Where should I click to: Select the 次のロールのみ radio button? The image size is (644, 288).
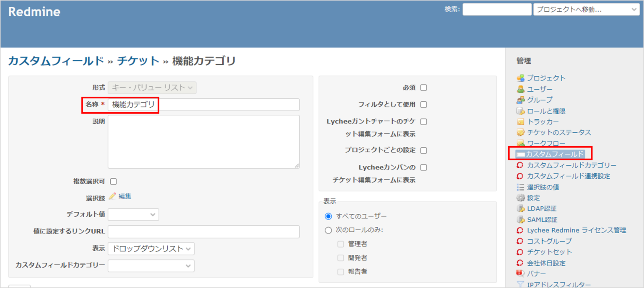328,230
